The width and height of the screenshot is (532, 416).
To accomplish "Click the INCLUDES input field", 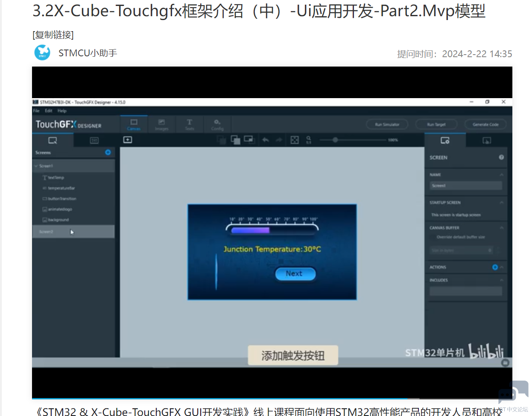I will [466, 291].
